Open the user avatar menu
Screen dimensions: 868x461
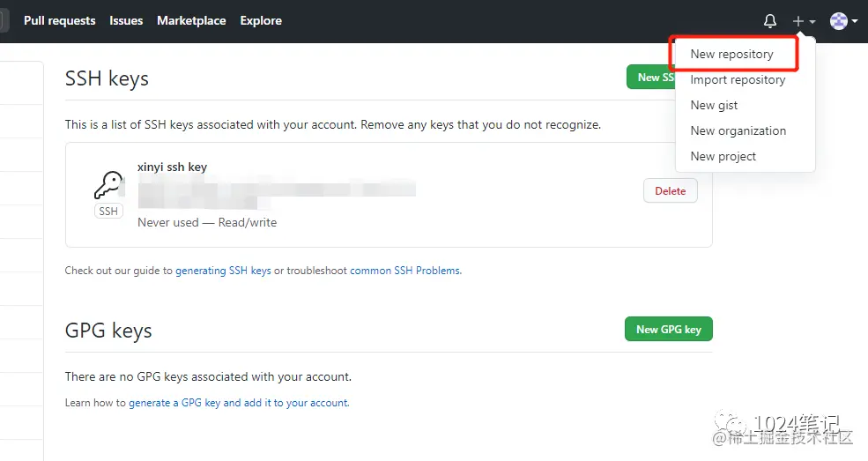tap(839, 21)
